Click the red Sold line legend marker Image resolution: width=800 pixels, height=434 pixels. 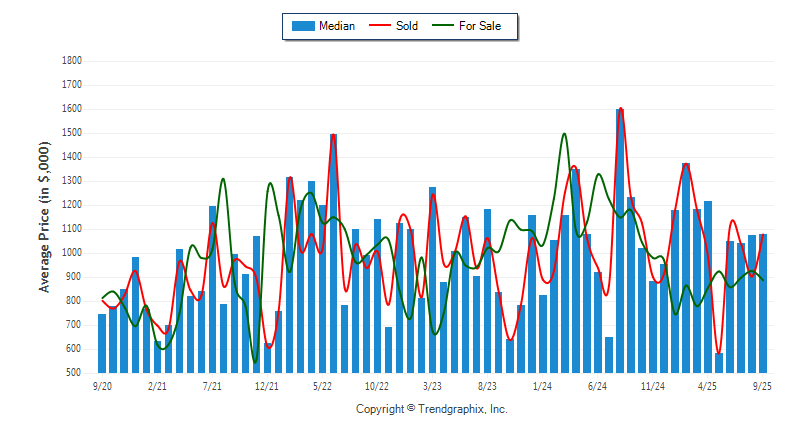click(380, 26)
